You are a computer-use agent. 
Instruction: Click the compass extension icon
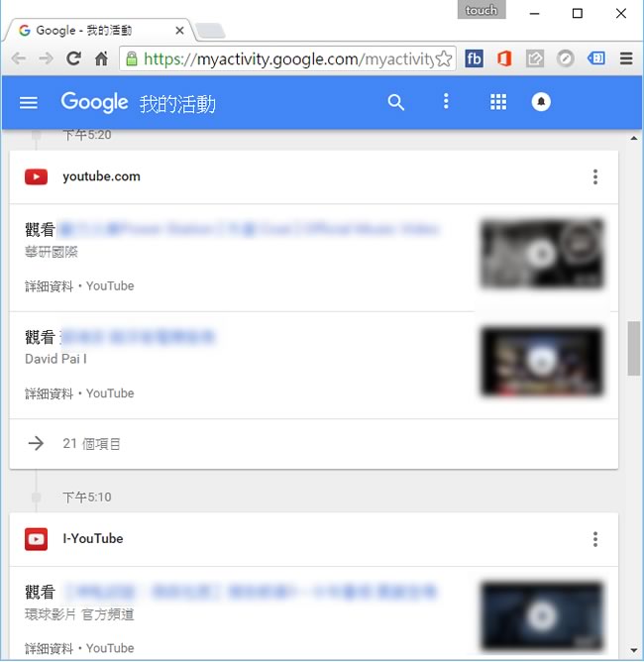[565, 58]
